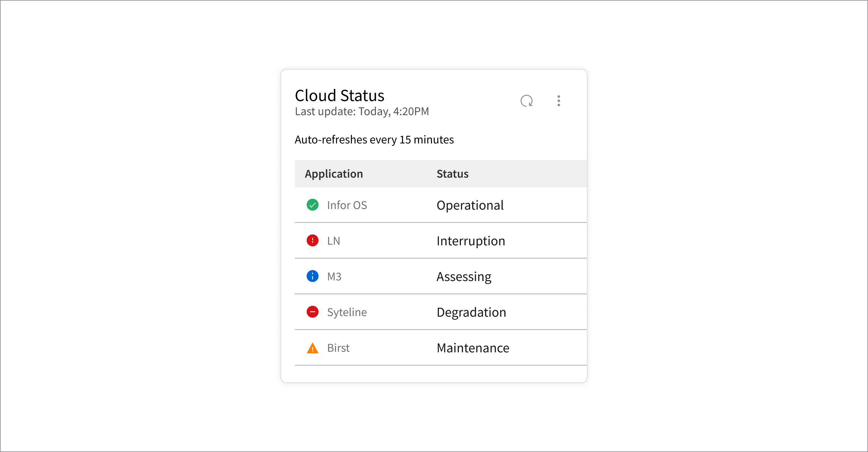Screen dimensions: 868x452
Task: Open the three-dot more actions menu
Action: click(559, 101)
